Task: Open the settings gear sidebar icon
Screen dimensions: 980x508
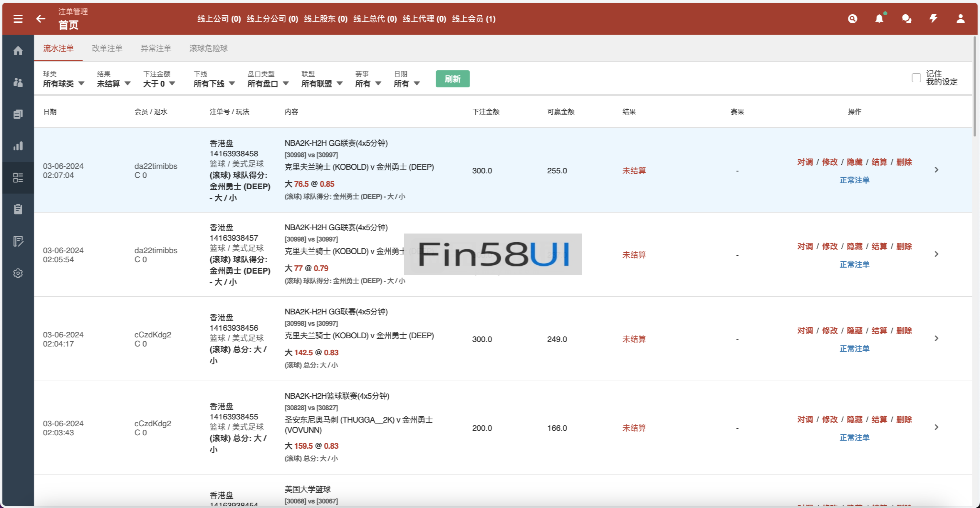Action: [x=18, y=273]
